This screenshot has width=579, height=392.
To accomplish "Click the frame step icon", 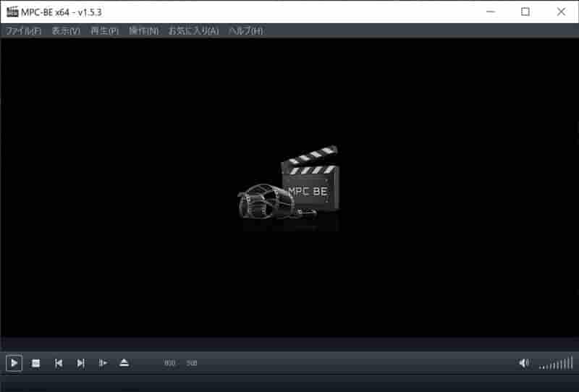I will point(103,363).
